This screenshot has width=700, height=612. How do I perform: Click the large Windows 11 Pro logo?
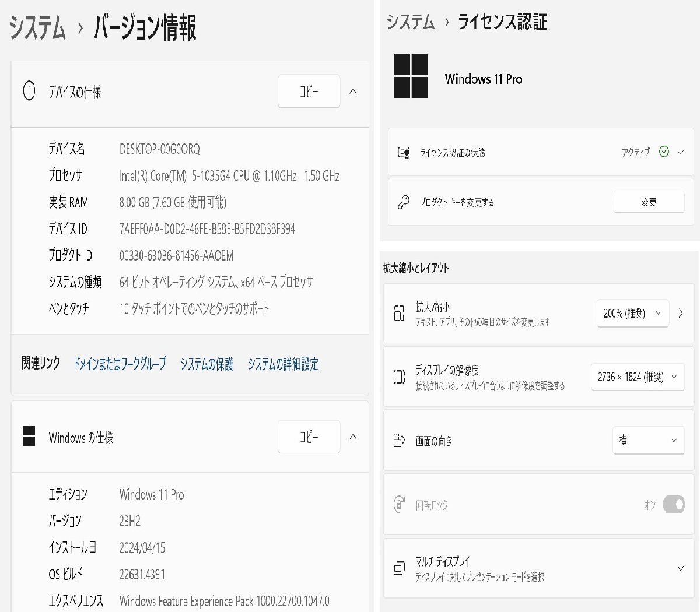pyautogui.click(x=411, y=76)
